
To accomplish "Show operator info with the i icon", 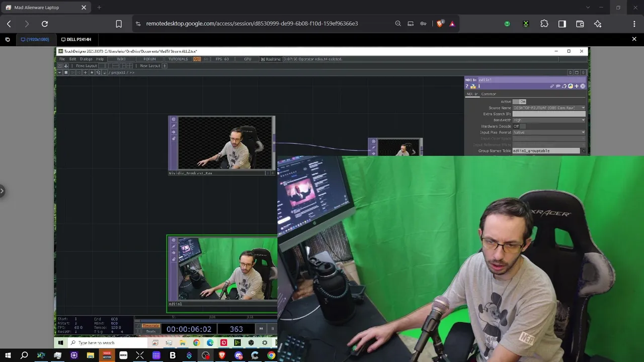I will [478, 86].
